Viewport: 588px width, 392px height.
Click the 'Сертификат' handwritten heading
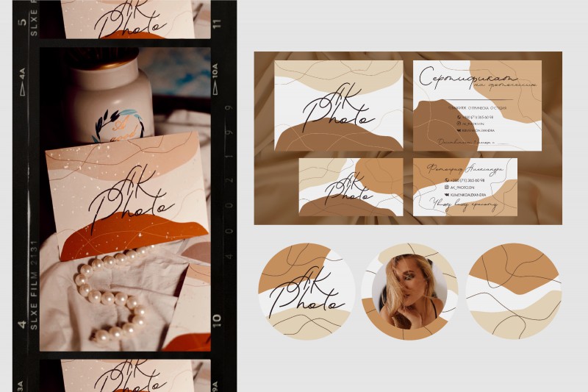467,78
